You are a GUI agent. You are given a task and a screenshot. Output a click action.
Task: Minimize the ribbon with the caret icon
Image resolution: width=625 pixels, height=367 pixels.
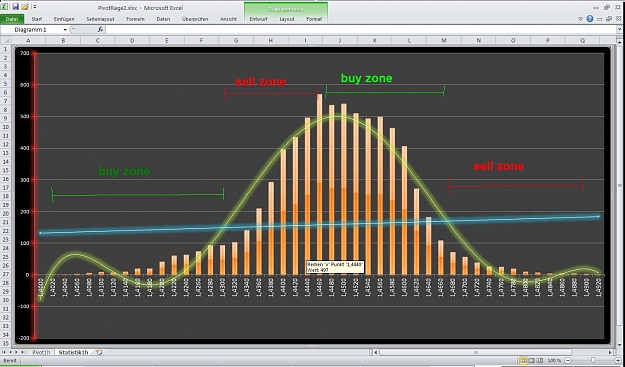[x=581, y=19]
